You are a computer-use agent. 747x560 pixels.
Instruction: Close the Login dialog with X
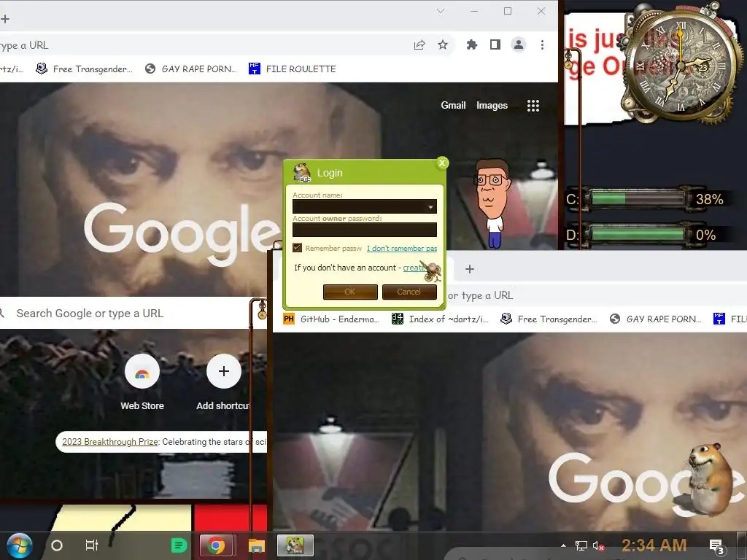tap(442, 163)
